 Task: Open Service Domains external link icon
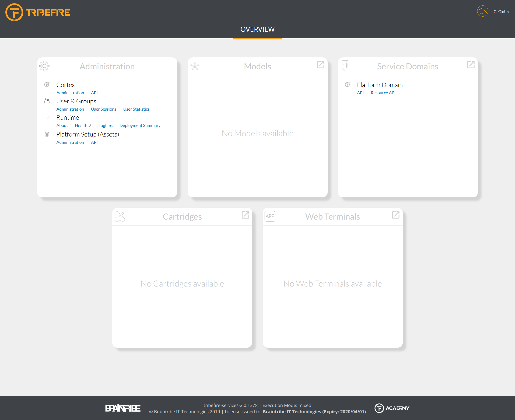click(x=471, y=65)
